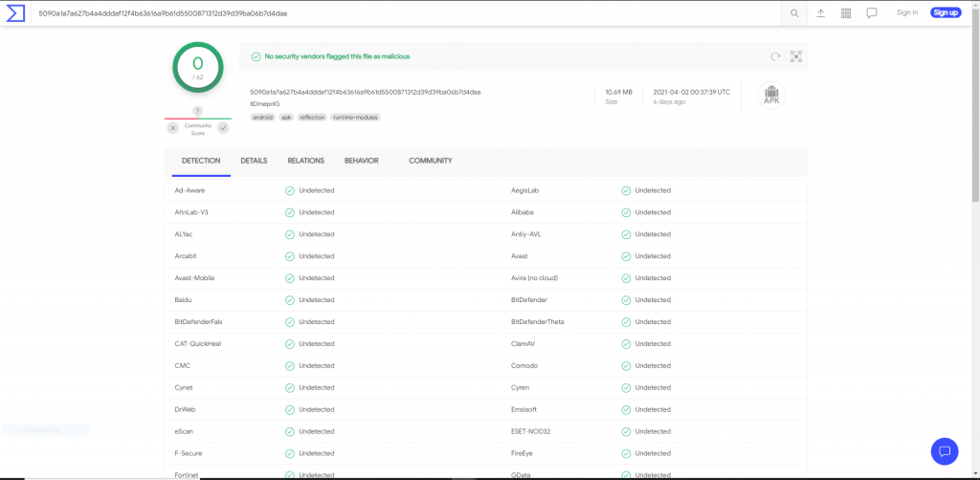Select the file hash text in summary
Viewport: 980px width, 480px height.
pyautogui.click(x=365, y=92)
